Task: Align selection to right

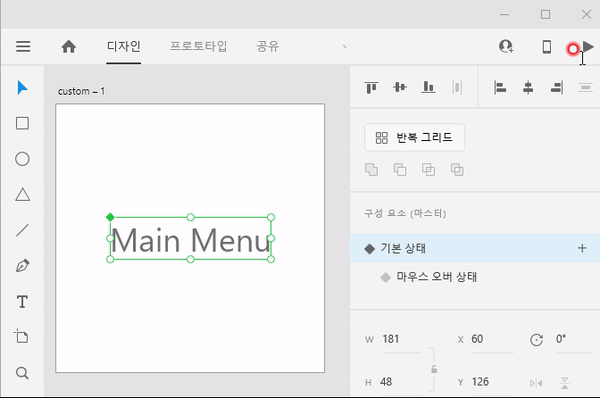Action: [x=557, y=87]
